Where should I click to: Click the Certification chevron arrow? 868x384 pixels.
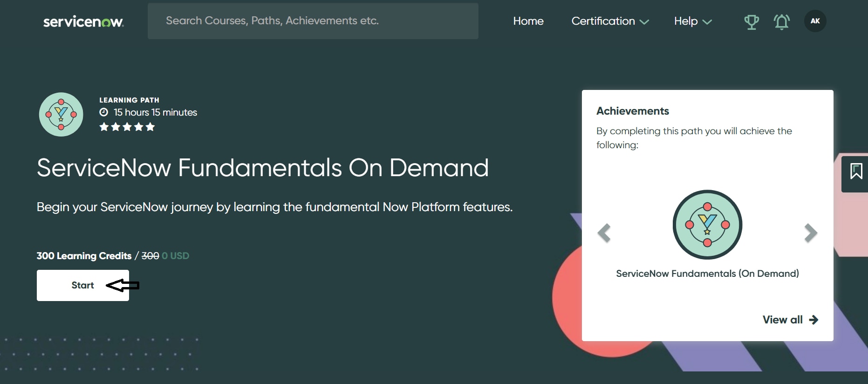point(644,22)
